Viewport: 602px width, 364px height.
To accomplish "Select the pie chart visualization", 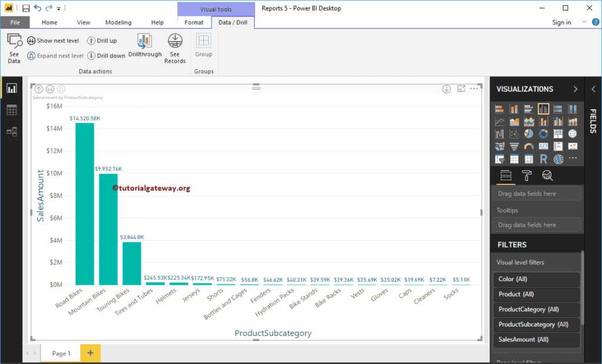I will (529, 134).
